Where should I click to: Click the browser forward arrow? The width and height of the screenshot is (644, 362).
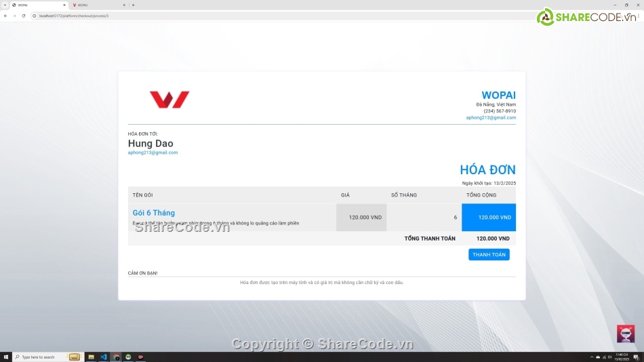pos(14,16)
